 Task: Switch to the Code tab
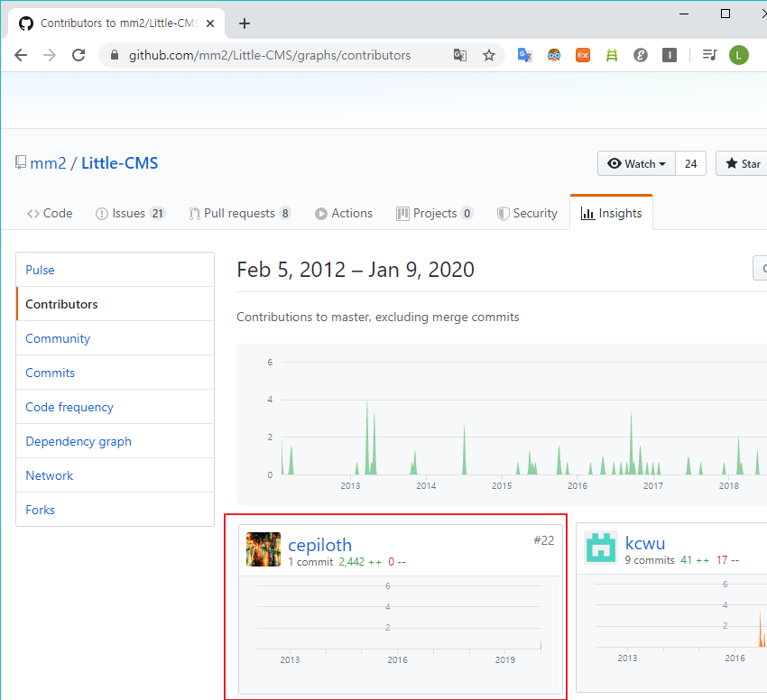tap(50, 213)
